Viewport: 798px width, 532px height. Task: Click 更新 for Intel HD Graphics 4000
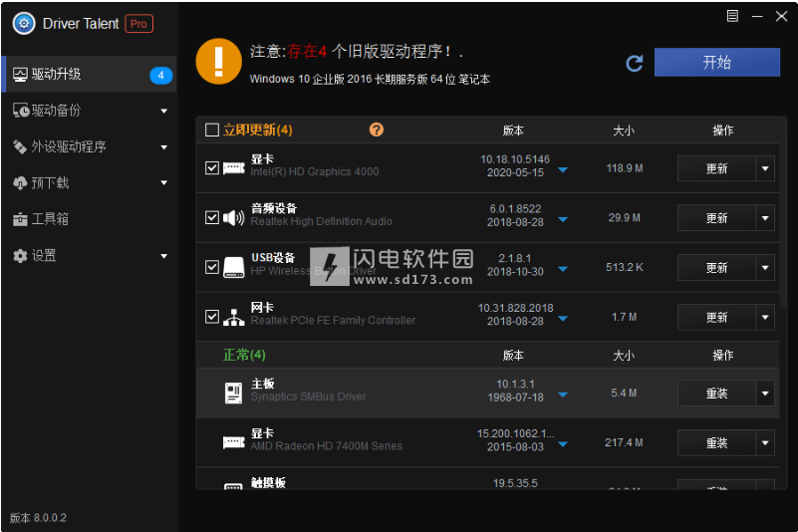(x=716, y=168)
